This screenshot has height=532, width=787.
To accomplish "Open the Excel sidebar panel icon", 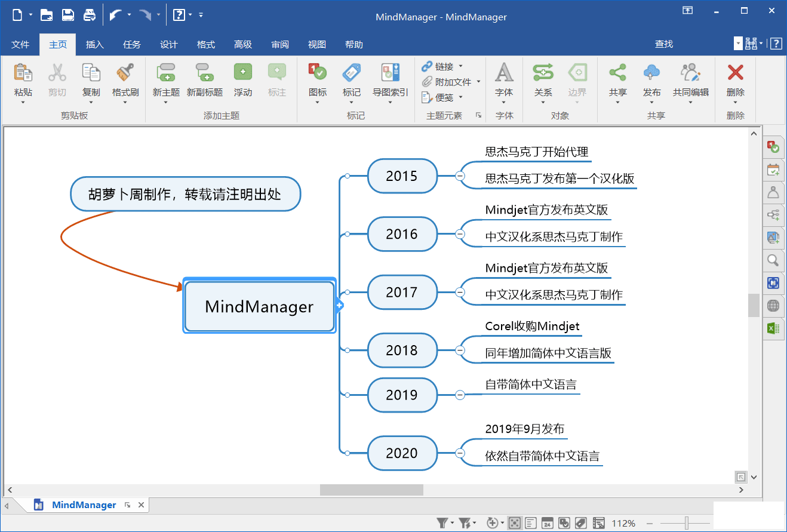I will pos(773,328).
